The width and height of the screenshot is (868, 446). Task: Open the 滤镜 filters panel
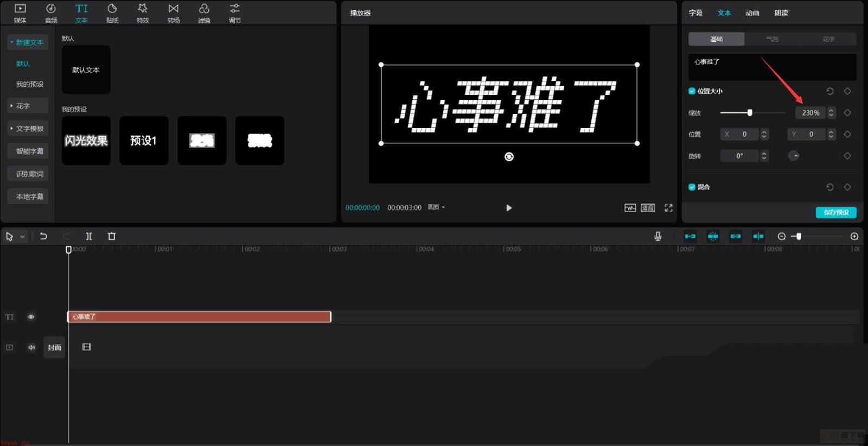tap(204, 13)
